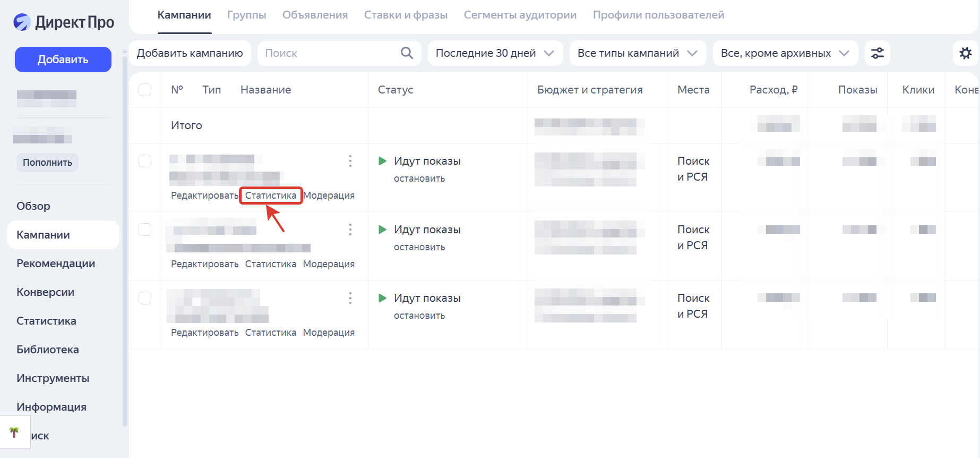Click green play icon in first campaign status
Viewport: 980px width, 458px height.
[x=382, y=161]
